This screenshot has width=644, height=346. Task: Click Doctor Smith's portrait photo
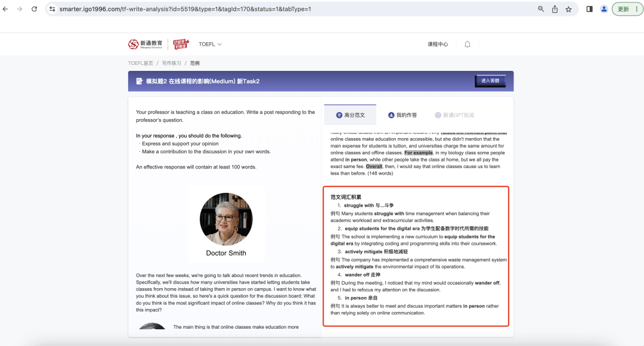point(226,219)
